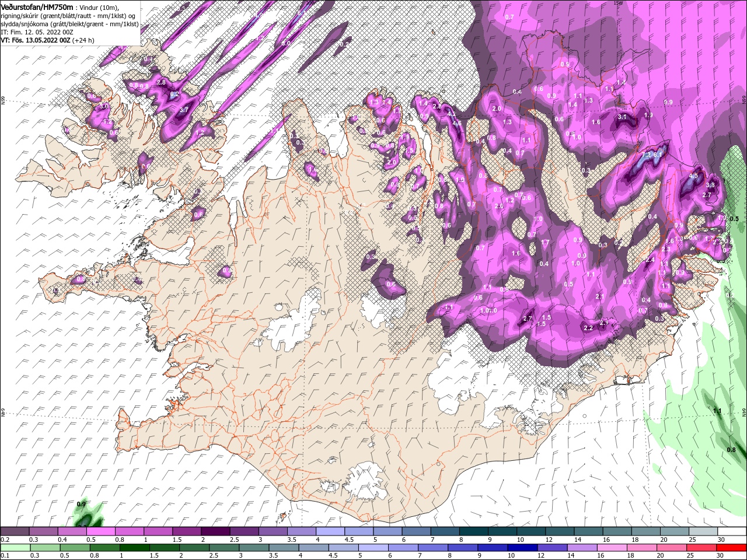Image resolution: width=747 pixels, height=560 pixels.
Task: Click the 2.2 value in the dark southern patch
Action: [x=588, y=328]
